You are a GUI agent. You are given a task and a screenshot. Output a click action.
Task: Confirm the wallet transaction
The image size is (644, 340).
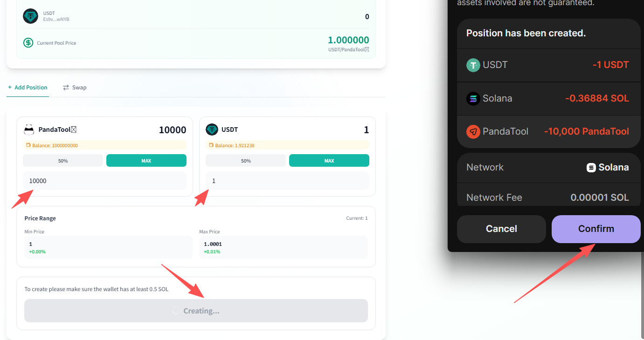pyautogui.click(x=596, y=229)
